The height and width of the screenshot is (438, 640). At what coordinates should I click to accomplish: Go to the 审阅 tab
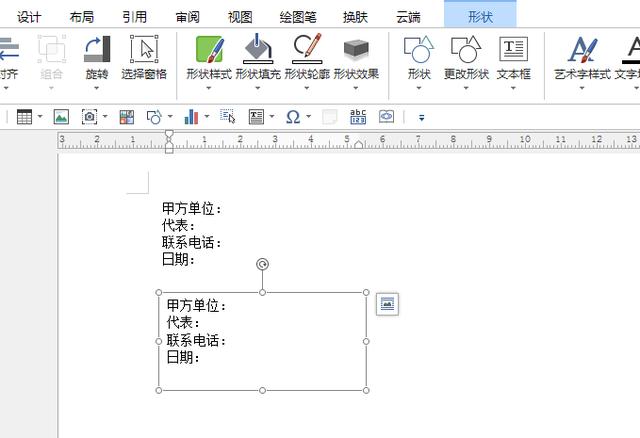(187, 17)
